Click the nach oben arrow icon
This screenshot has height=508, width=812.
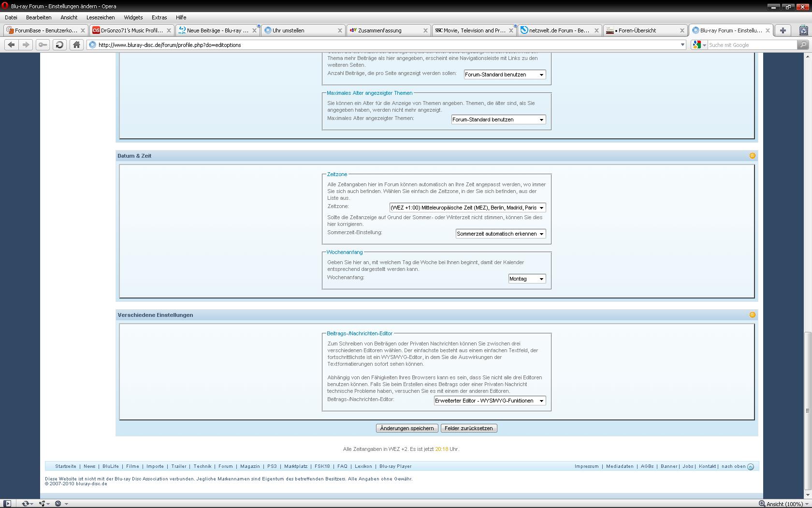[751, 466]
